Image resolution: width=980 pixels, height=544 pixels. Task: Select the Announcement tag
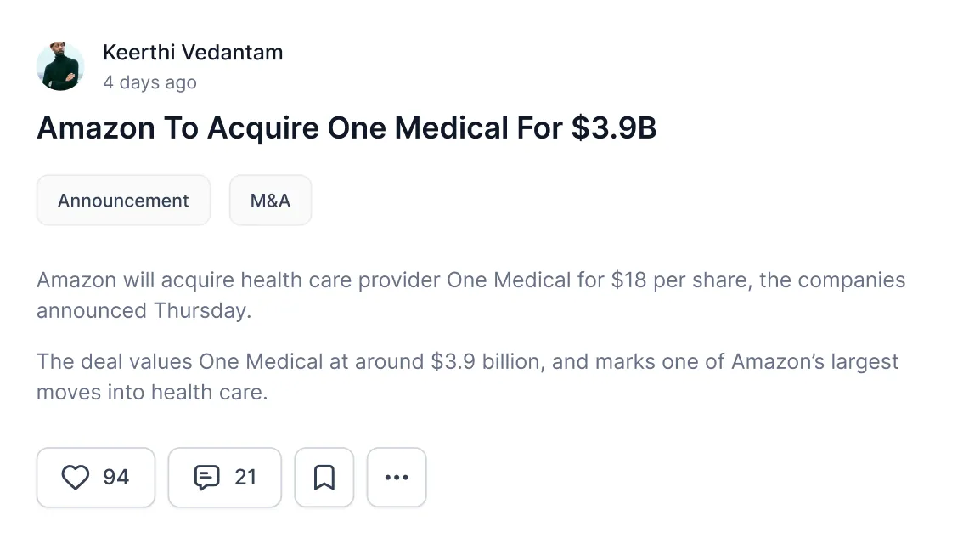[x=123, y=201]
